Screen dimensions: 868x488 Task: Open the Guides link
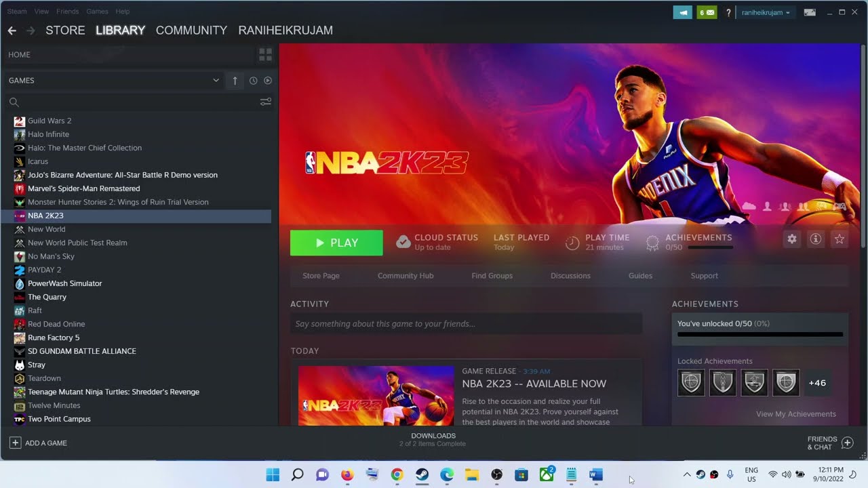pyautogui.click(x=640, y=276)
